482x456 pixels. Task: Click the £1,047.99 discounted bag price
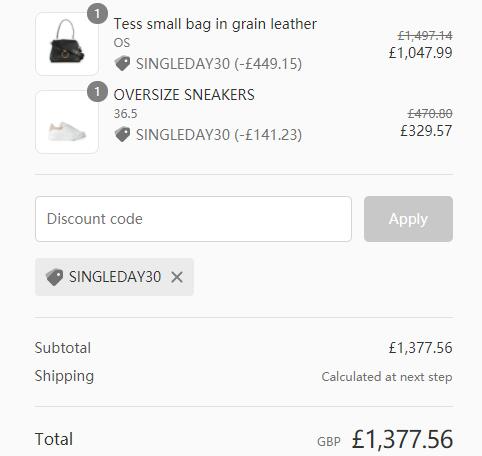421,53
